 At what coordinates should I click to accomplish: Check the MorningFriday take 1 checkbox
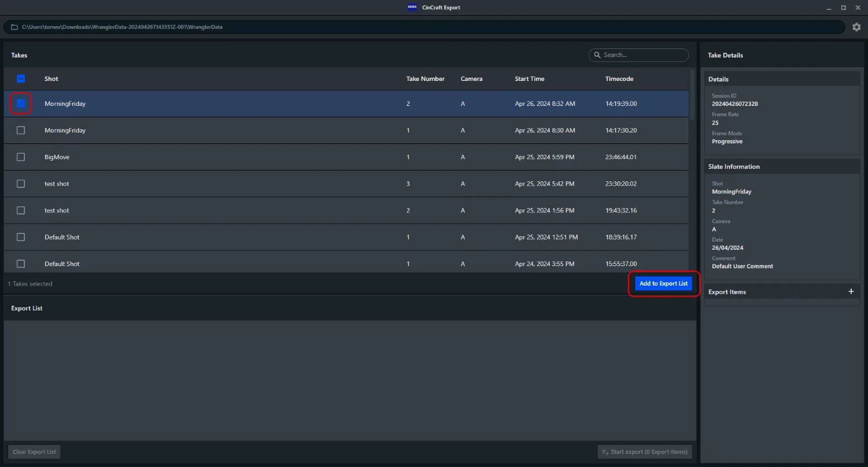pyautogui.click(x=21, y=130)
